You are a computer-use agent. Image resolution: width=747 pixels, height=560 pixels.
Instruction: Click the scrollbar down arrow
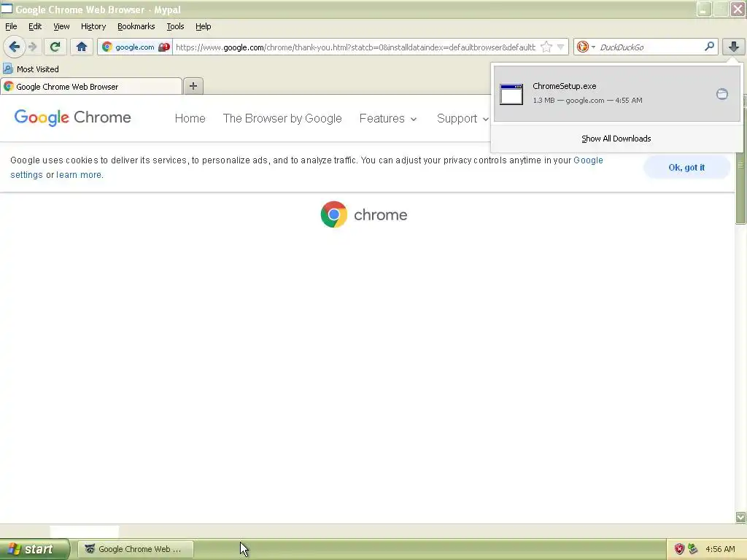pyautogui.click(x=740, y=517)
